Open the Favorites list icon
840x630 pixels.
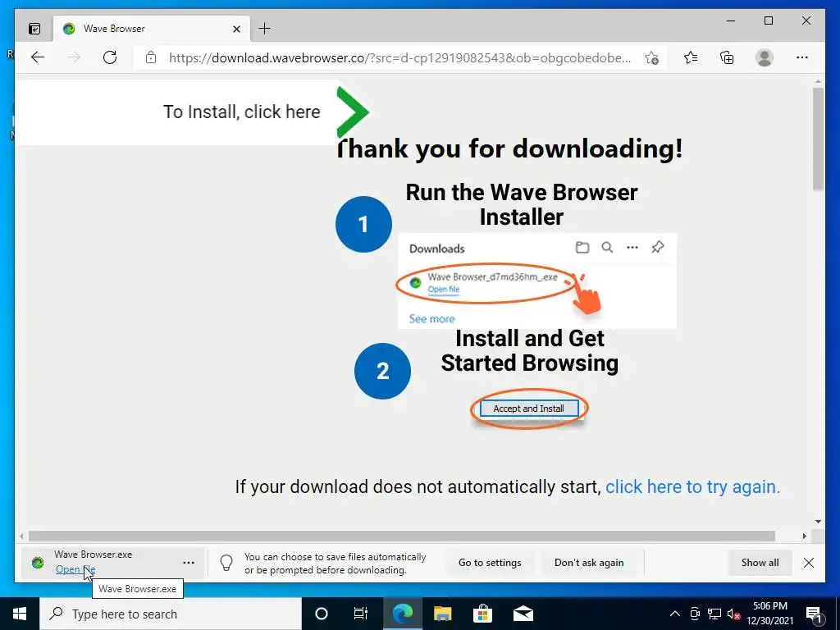pyautogui.click(x=691, y=57)
